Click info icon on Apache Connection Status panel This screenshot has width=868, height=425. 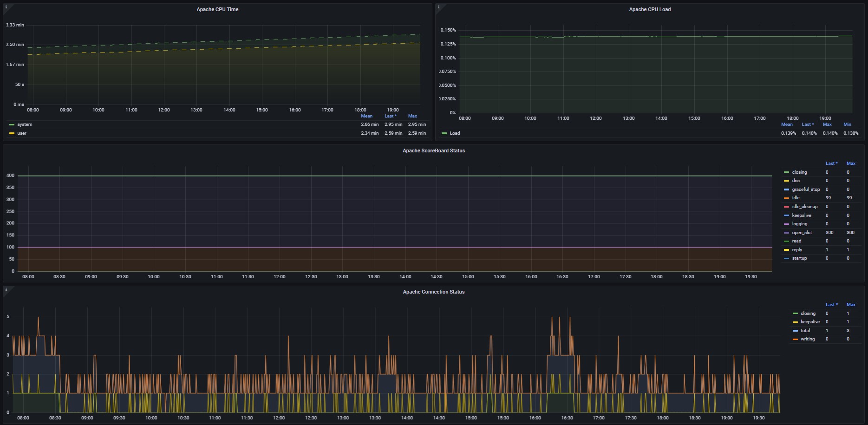pyautogui.click(x=6, y=289)
